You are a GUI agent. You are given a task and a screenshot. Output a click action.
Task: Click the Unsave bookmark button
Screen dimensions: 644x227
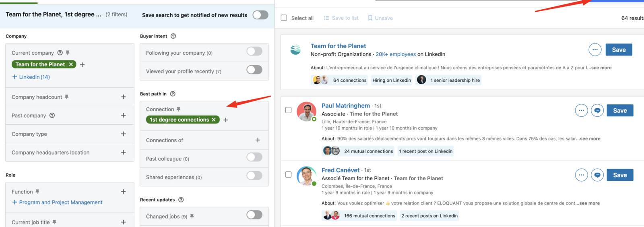[x=380, y=18]
